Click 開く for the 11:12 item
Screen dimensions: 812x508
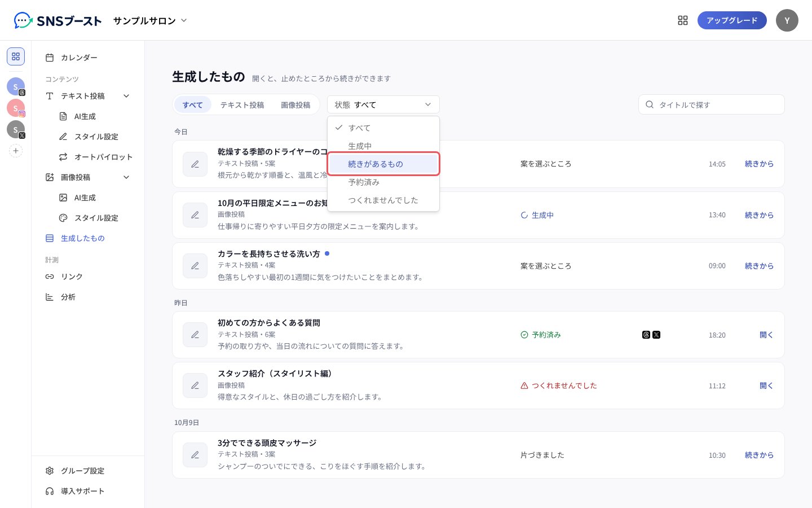tap(766, 386)
